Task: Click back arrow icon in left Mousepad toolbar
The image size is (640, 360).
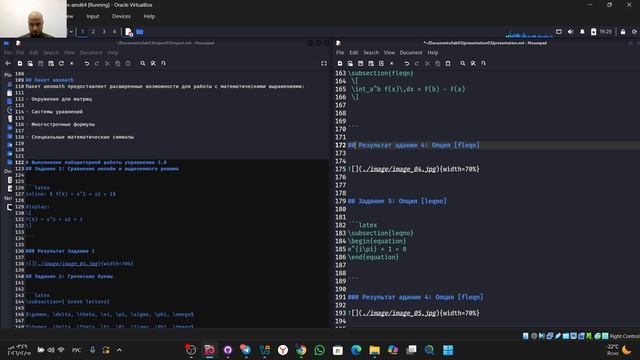Action: (8, 63)
